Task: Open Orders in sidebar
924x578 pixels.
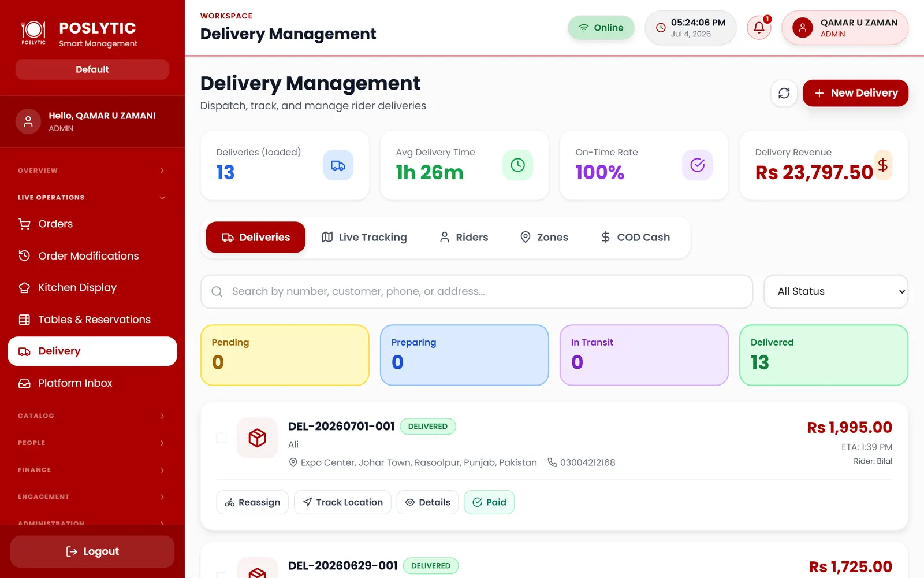Action: point(92,224)
